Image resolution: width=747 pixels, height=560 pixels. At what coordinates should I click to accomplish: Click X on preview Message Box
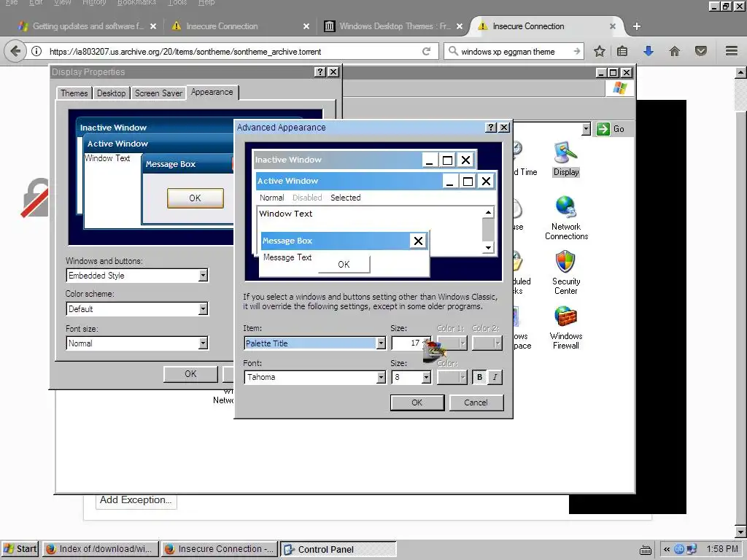click(x=418, y=241)
